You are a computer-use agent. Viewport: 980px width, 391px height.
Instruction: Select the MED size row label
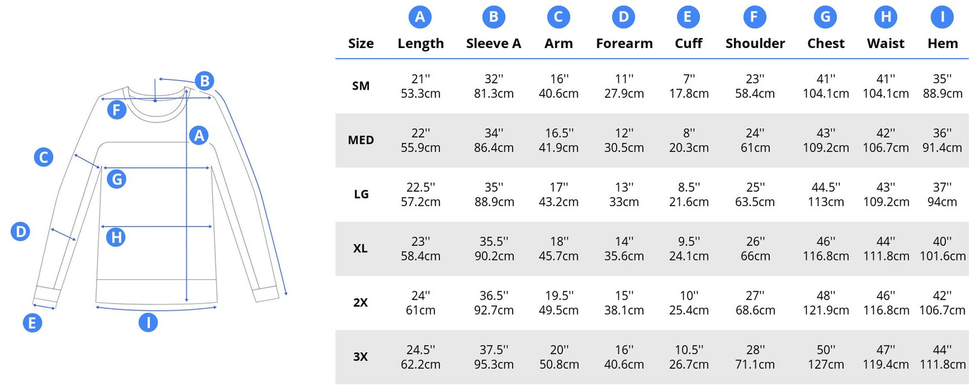[361, 140]
